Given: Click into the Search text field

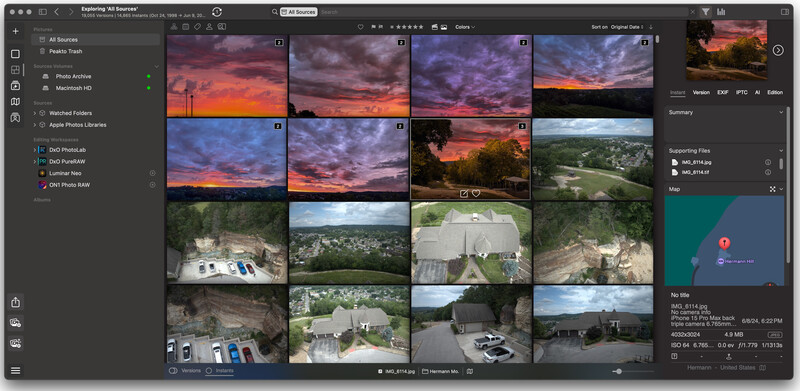Looking at the screenshot, I should [503, 12].
